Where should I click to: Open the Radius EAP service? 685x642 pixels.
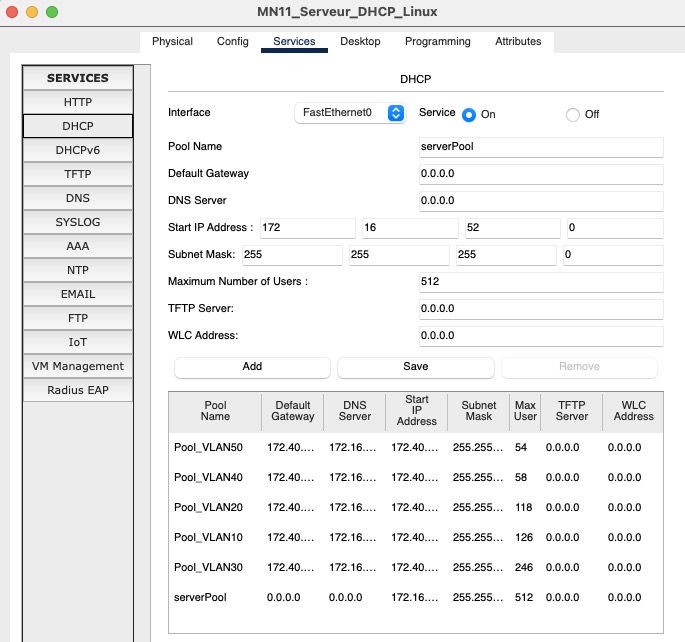coord(78,390)
